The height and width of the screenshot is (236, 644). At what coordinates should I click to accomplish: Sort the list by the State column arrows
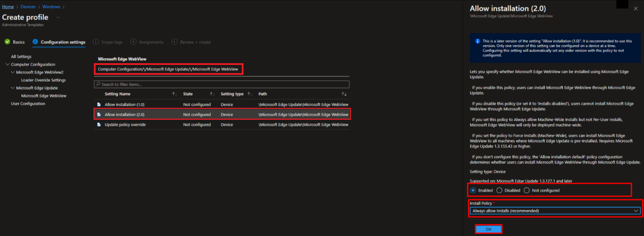(212, 94)
